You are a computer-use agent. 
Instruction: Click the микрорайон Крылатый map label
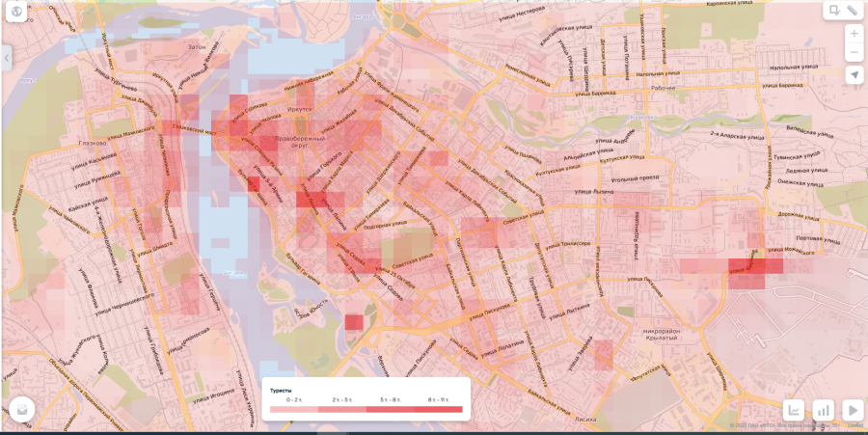tap(664, 337)
